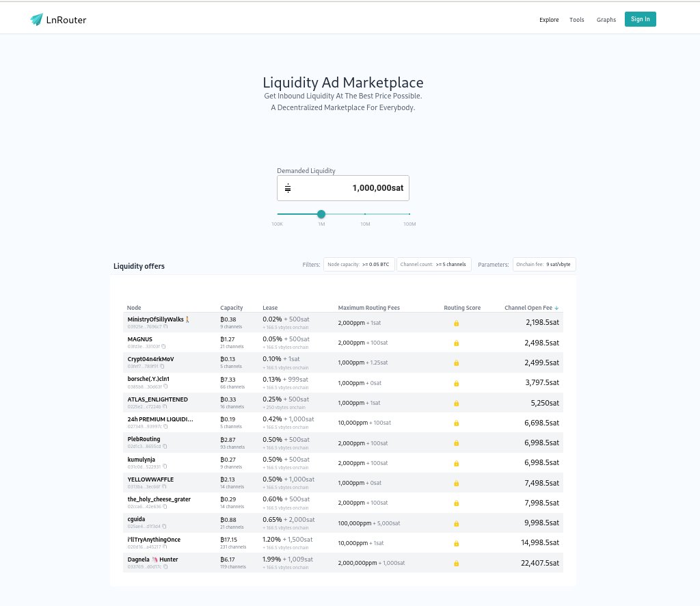The image size is (700, 606).
Task: Click the Sign In button
Action: (x=640, y=19)
